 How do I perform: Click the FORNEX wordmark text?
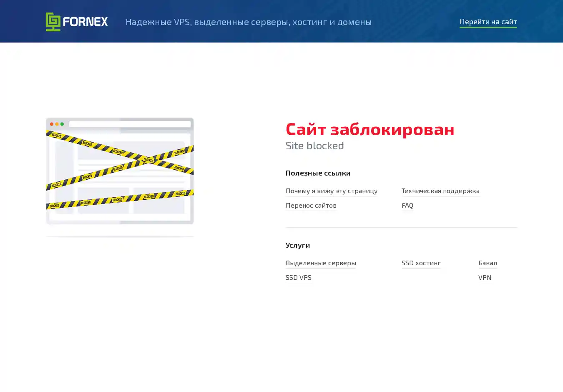click(85, 22)
